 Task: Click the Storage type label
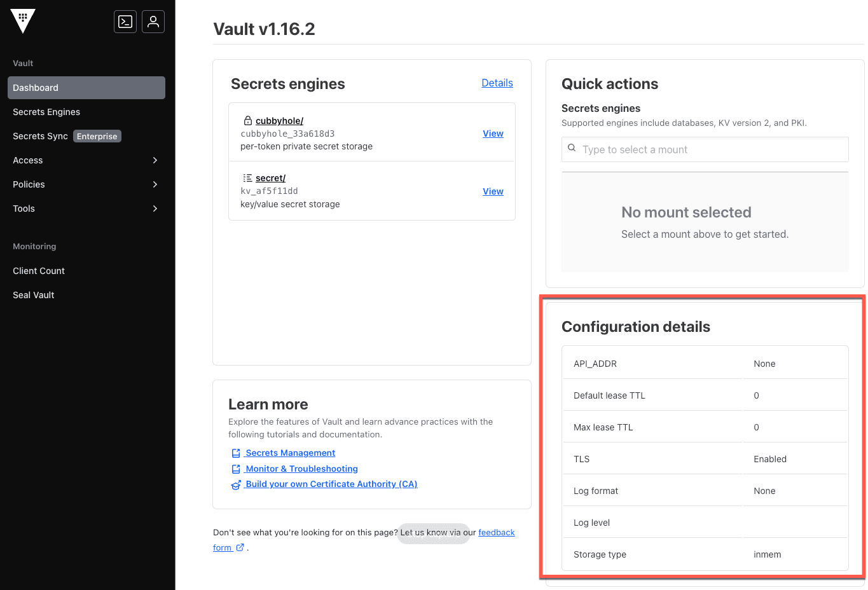(x=600, y=554)
